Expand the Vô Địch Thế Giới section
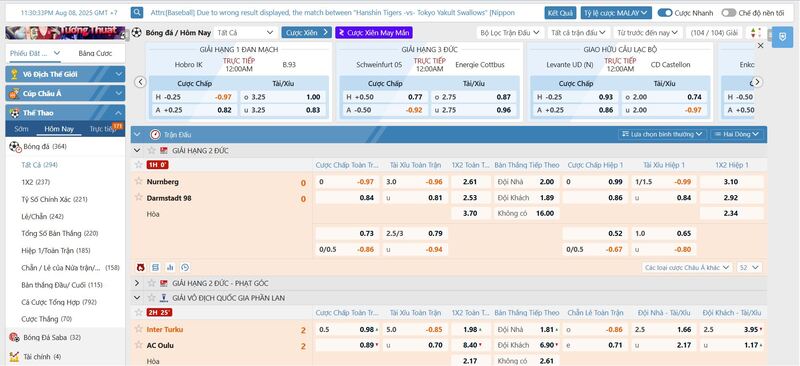Screen dimensions: 800x366 pos(118,75)
